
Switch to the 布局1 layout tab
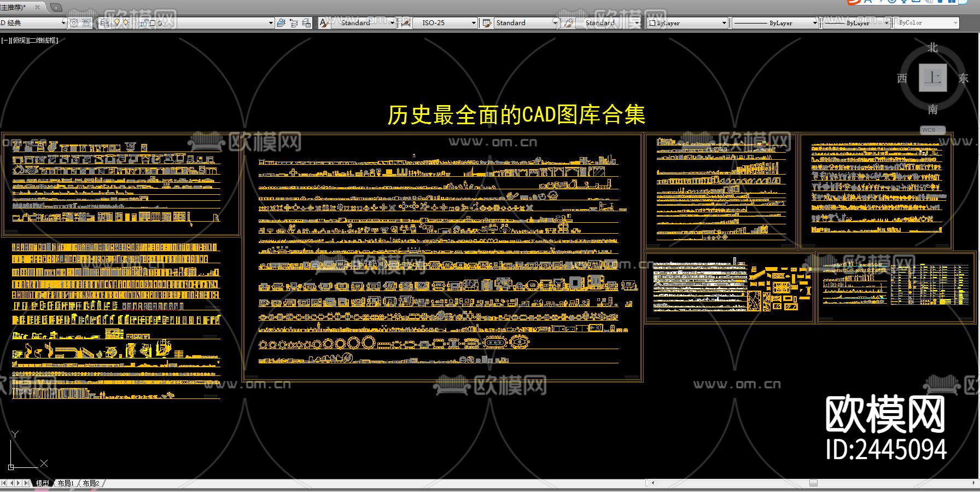pos(66,483)
